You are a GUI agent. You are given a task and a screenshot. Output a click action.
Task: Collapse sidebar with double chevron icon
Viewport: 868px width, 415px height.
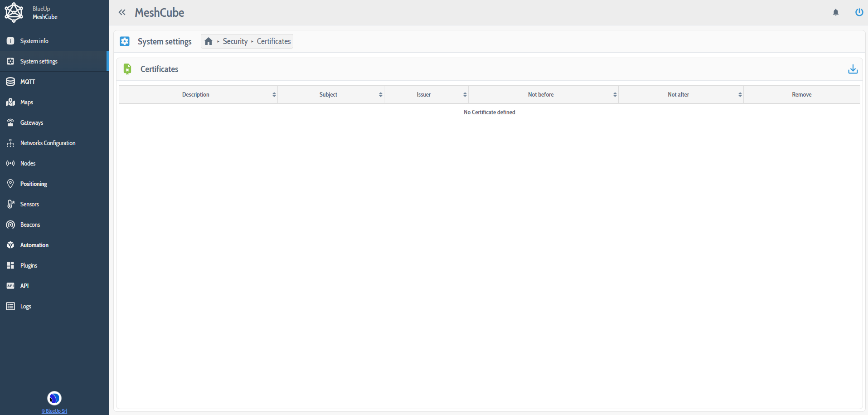click(122, 12)
